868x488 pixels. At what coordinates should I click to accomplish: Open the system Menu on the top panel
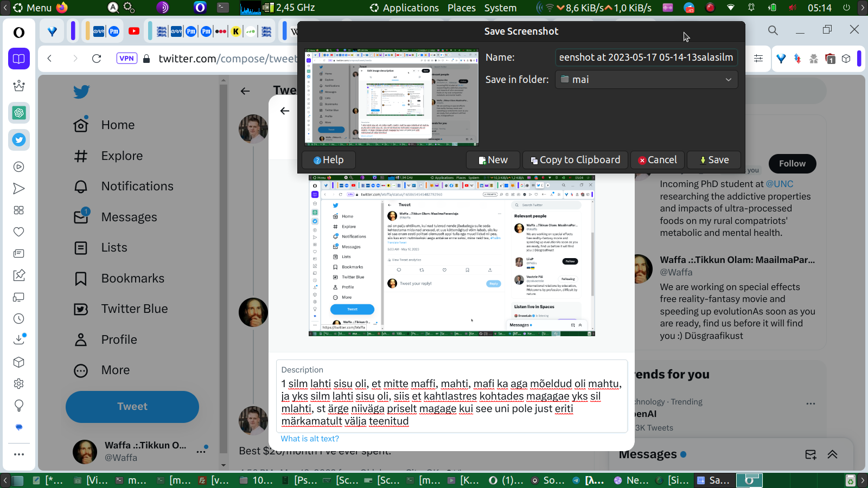click(33, 8)
